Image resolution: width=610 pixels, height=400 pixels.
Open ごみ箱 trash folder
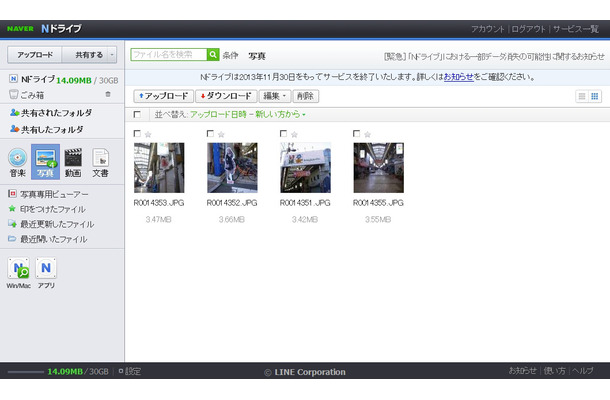pyautogui.click(x=26, y=95)
